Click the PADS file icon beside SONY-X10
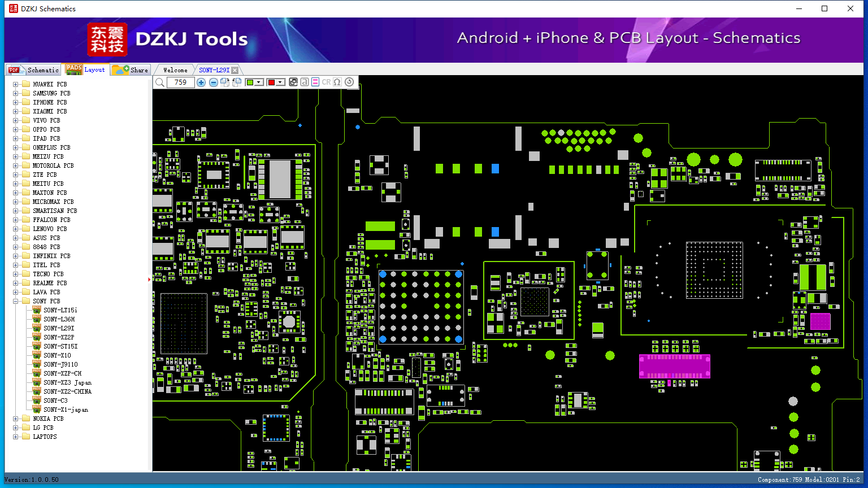Image resolution: width=868 pixels, height=488 pixels. click(x=37, y=355)
